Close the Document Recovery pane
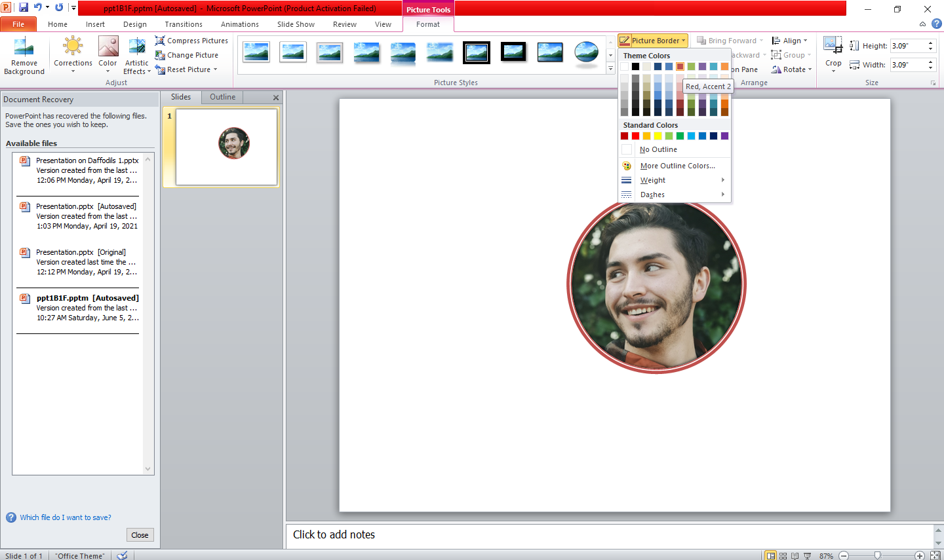Screen dimensions: 944x560 [x=140, y=534]
